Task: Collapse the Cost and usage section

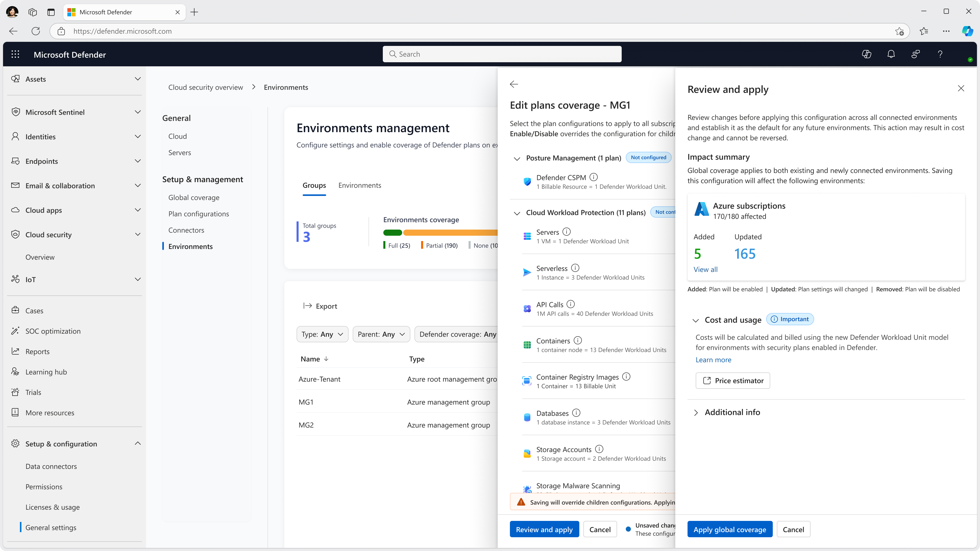Action: 696,320
